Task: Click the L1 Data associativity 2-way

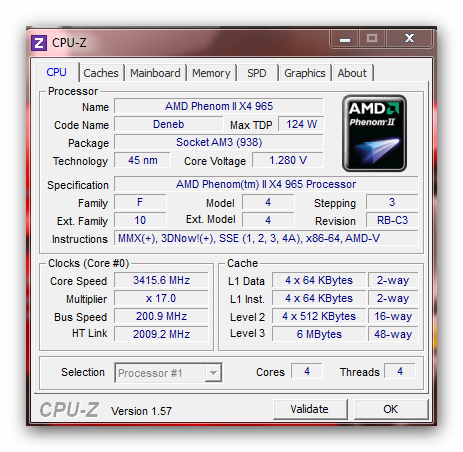Action: (393, 280)
